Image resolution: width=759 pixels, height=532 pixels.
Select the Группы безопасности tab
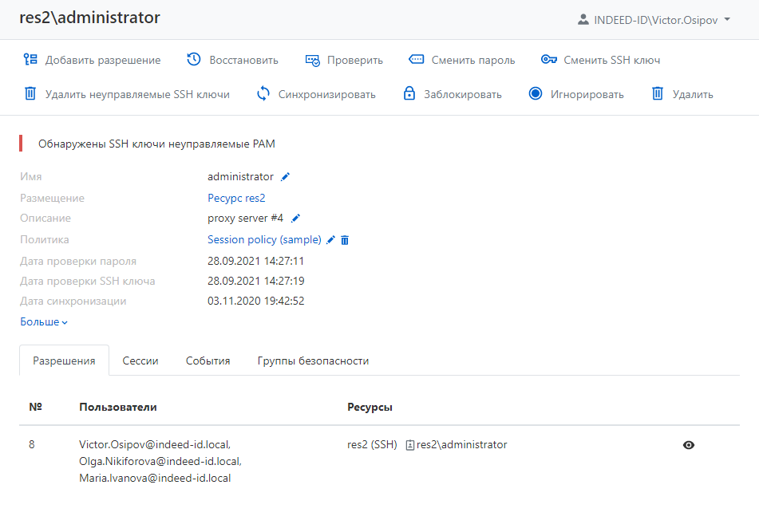[x=313, y=361]
